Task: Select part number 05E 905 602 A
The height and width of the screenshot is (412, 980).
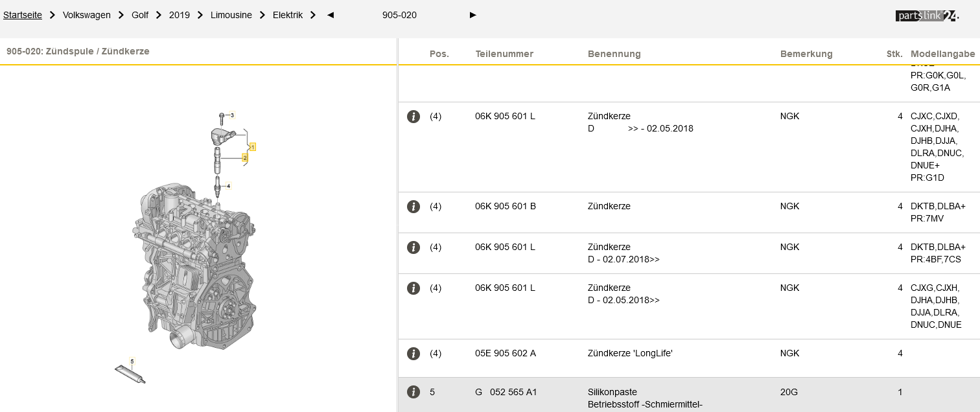Action: (505, 354)
